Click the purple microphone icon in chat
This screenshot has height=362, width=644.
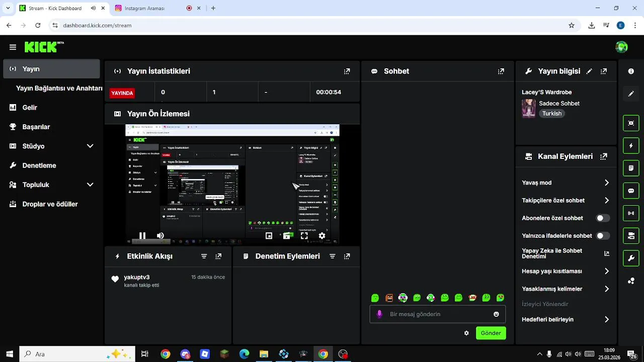(379, 314)
